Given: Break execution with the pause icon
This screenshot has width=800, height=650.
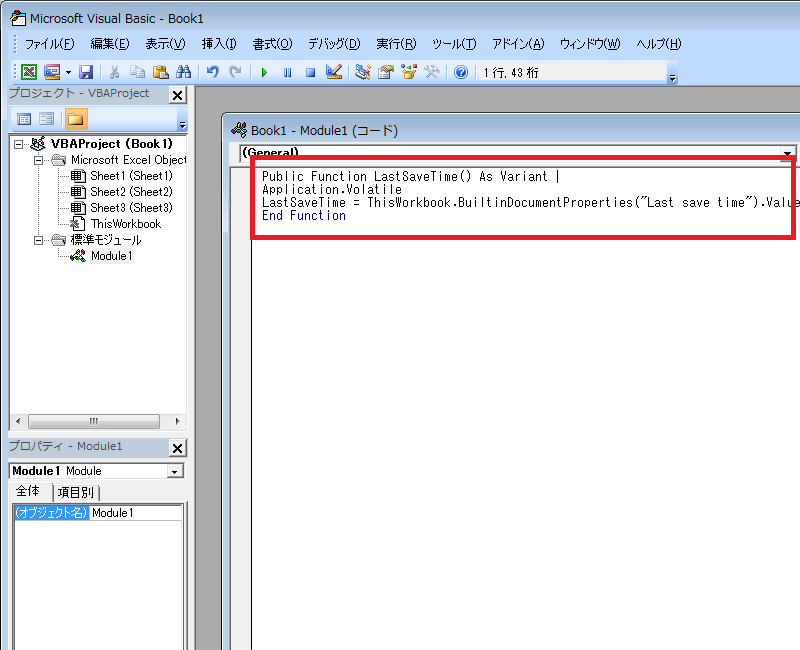Looking at the screenshot, I should [288, 72].
